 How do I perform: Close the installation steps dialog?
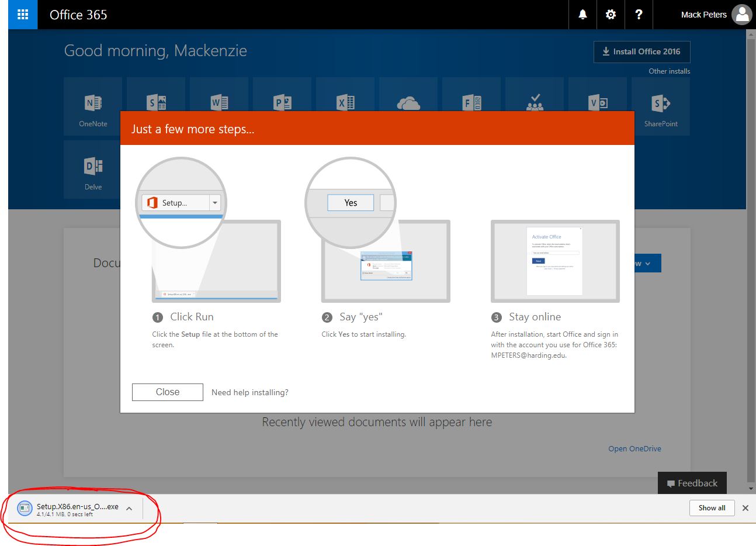(x=167, y=392)
